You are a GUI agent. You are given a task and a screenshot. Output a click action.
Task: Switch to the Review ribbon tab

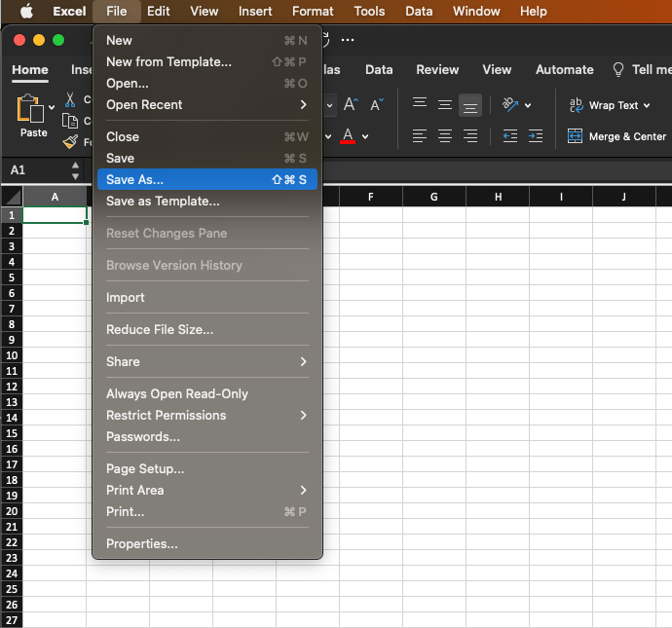437,69
